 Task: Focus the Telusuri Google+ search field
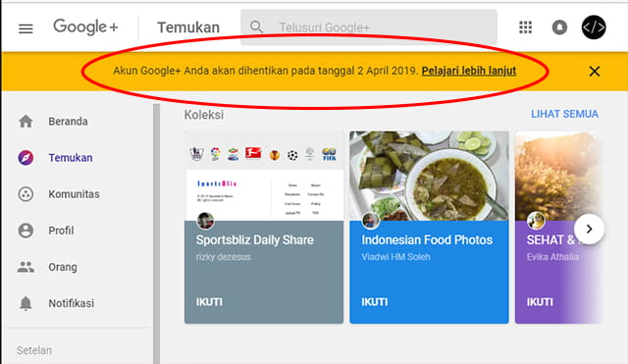(x=369, y=27)
